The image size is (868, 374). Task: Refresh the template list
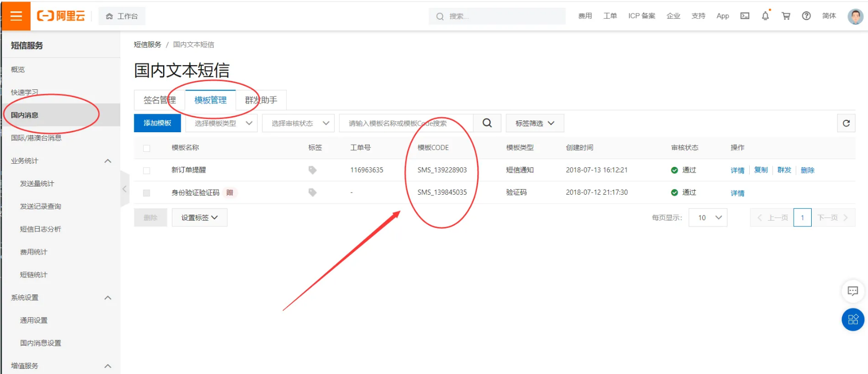point(846,123)
